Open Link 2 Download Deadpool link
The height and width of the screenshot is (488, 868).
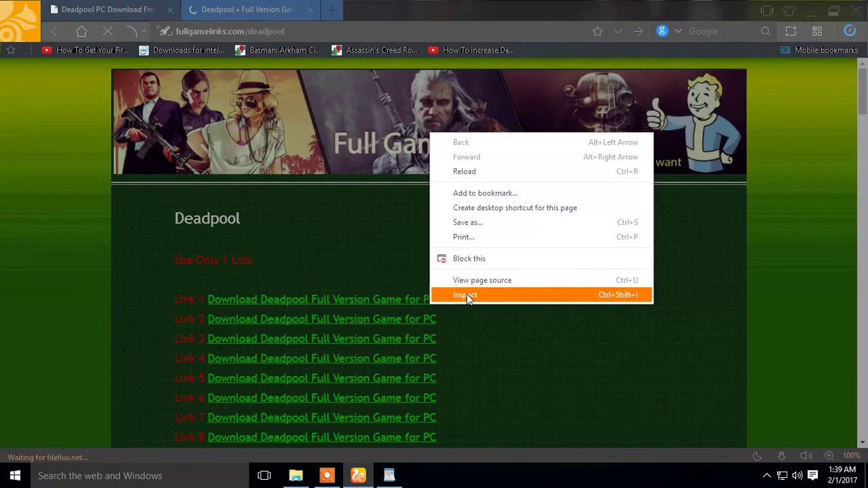pos(322,319)
